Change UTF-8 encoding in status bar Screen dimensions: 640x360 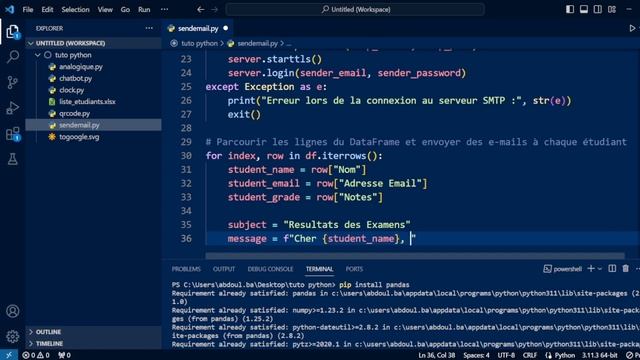coord(506,355)
